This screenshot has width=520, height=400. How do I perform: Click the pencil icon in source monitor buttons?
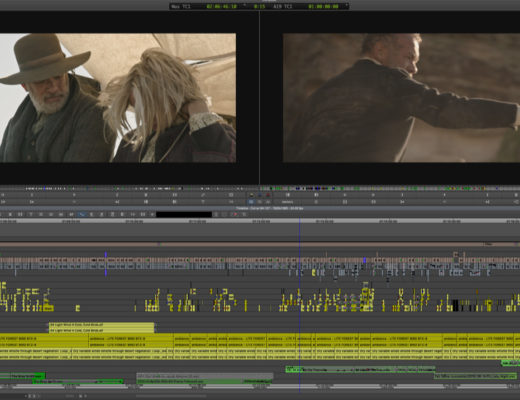tap(203, 195)
